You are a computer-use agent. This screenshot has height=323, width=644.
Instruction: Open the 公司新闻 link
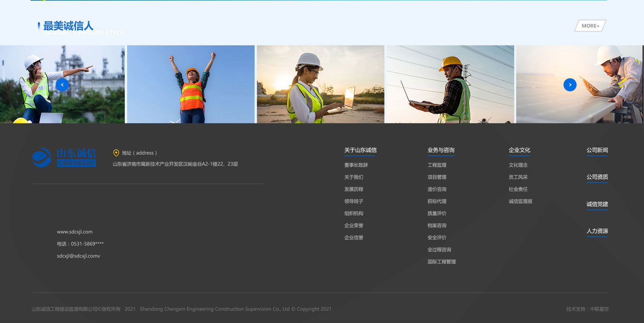(x=597, y=150)
